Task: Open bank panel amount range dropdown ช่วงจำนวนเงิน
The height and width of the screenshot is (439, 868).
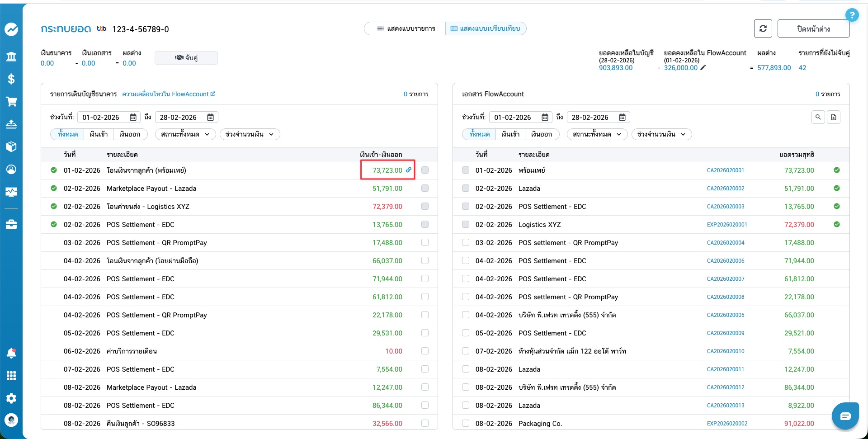Action: pyautogui.click(x=250, y=134)
